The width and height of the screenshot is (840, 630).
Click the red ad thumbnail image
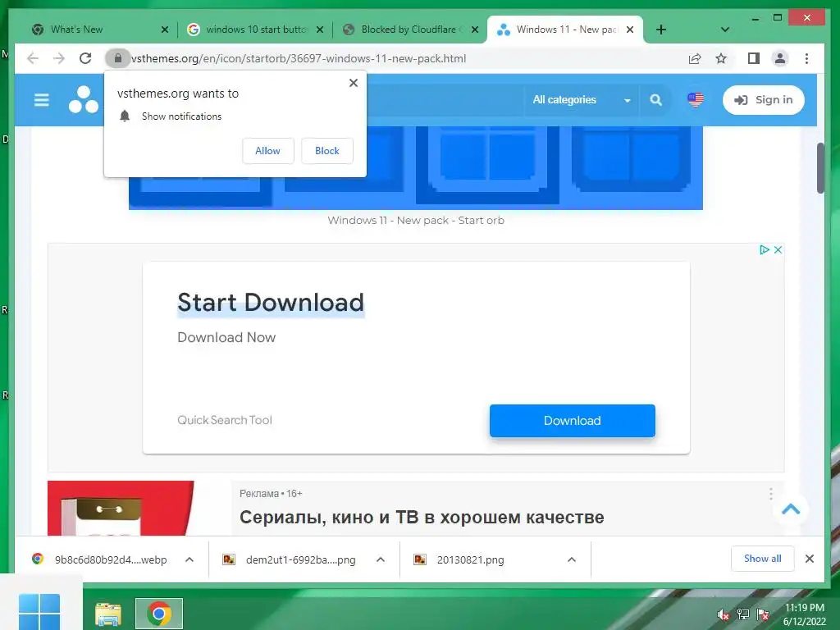[x=121, y=508]
